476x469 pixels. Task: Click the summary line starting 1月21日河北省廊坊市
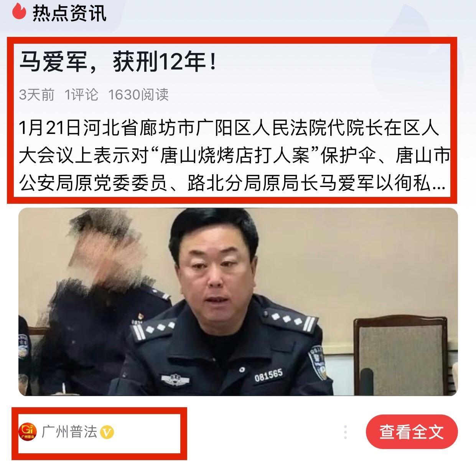(229, 128)
